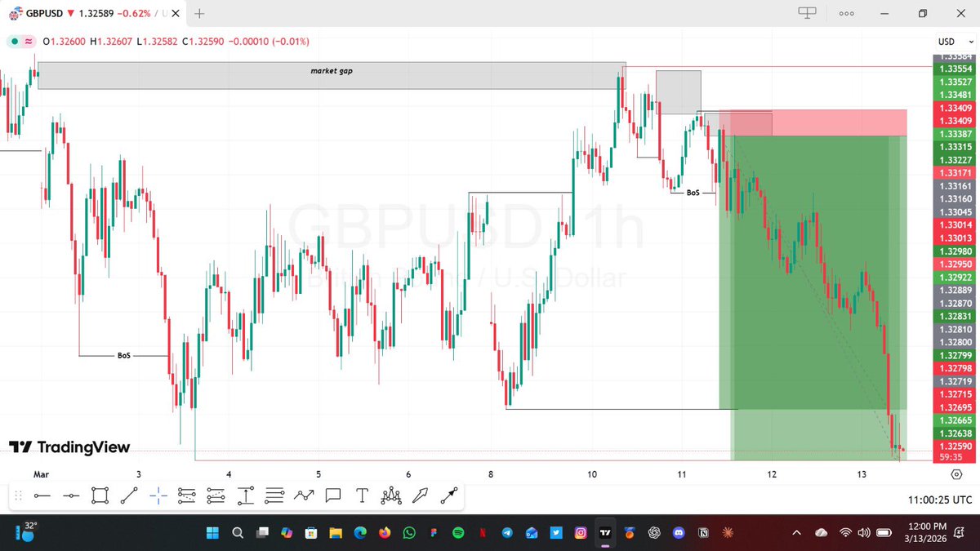This screenshot has width=980, height=551.
Task: Click date axis label 12
Action: [x=772, y=474]
